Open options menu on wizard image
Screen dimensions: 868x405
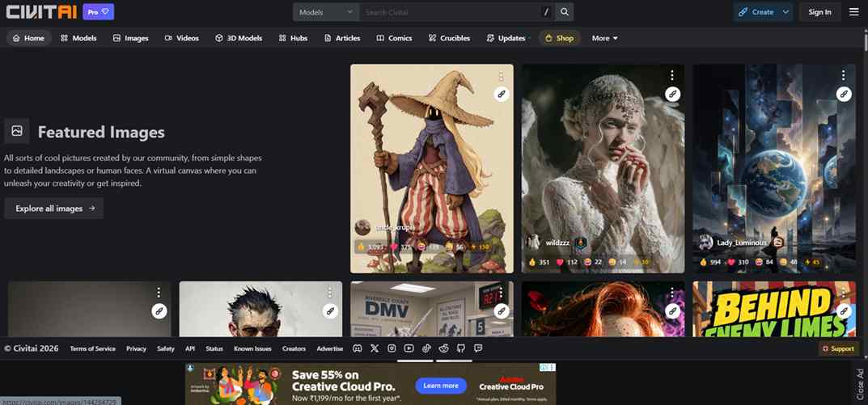501,76
